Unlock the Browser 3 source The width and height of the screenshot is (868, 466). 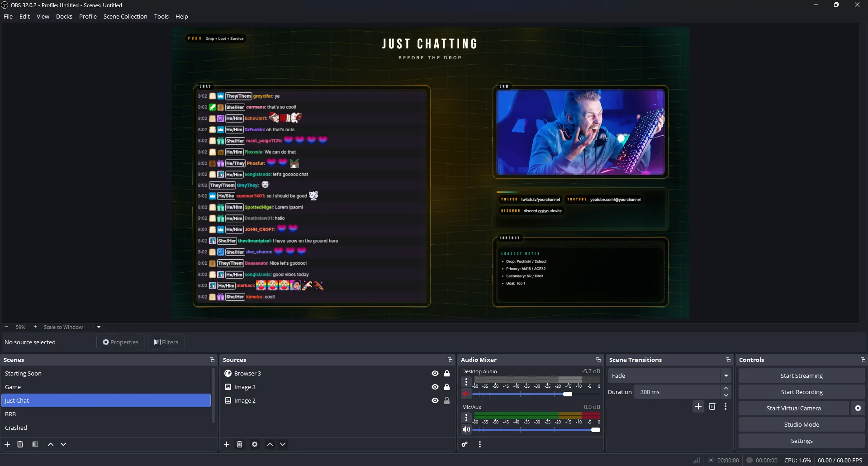[x=447, y=373]
